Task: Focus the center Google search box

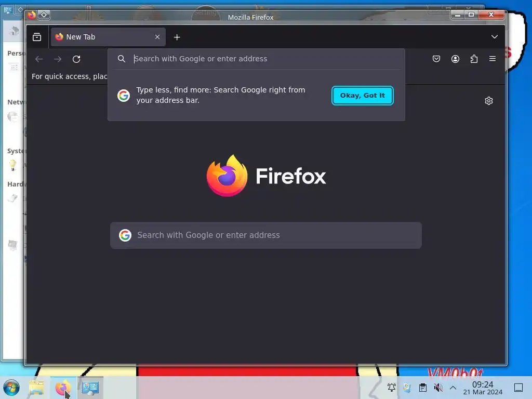Action: [x=266, y=235]
